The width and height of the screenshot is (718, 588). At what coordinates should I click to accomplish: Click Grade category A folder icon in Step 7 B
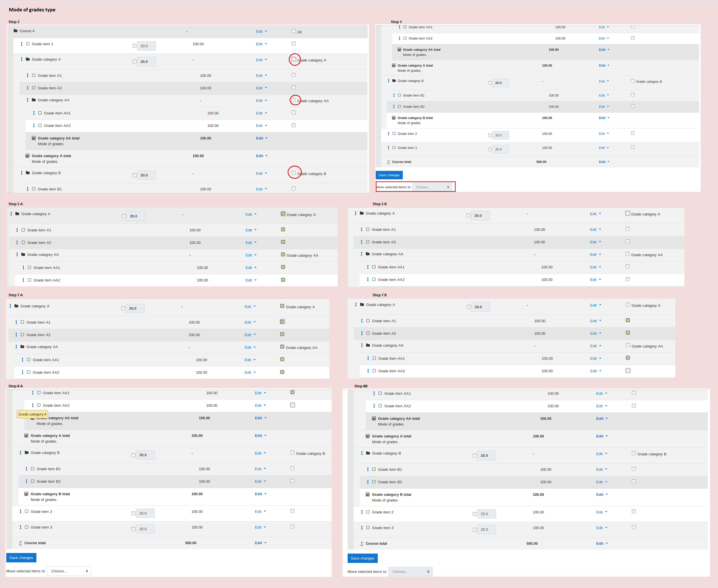click(362, 305)
